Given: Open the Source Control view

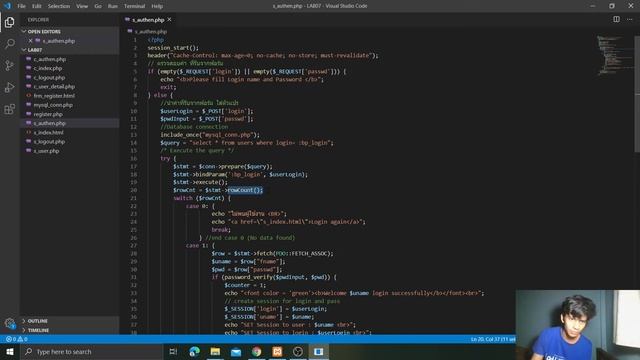Looking at the screenshot, I should pos(9,66).
